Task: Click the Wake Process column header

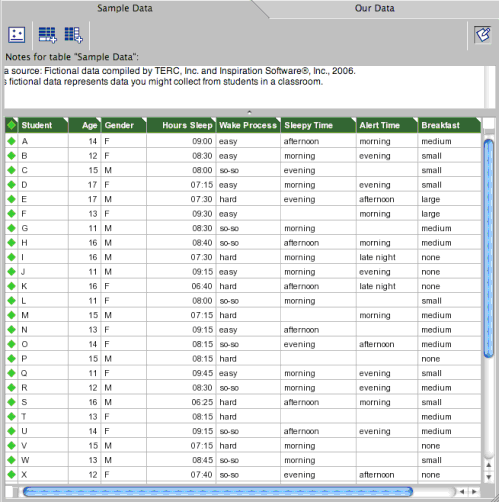Action: (x=248, y=125)
